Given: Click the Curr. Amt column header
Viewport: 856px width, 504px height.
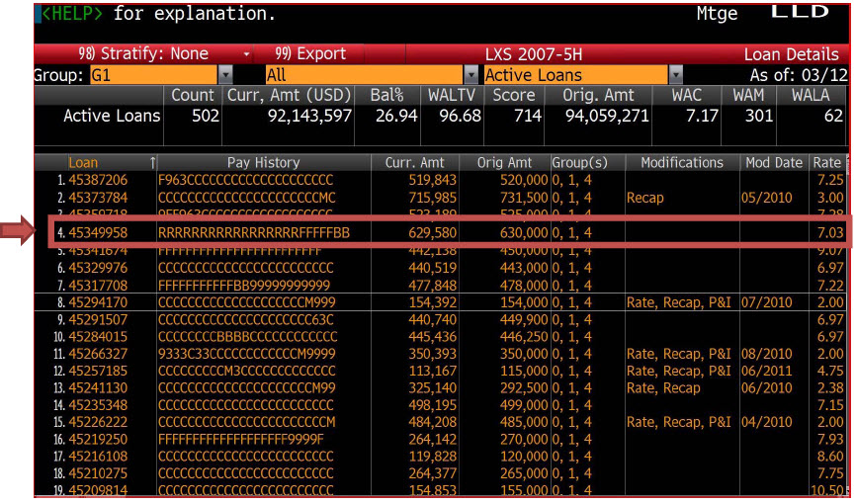Looking at the screenshot, I should 422,163.
